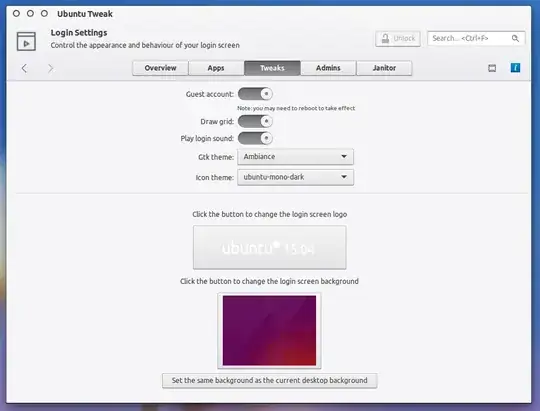The width and height of the screenshot is (540, 411).
Task: Click the second window control button
Action: point(30,13)
